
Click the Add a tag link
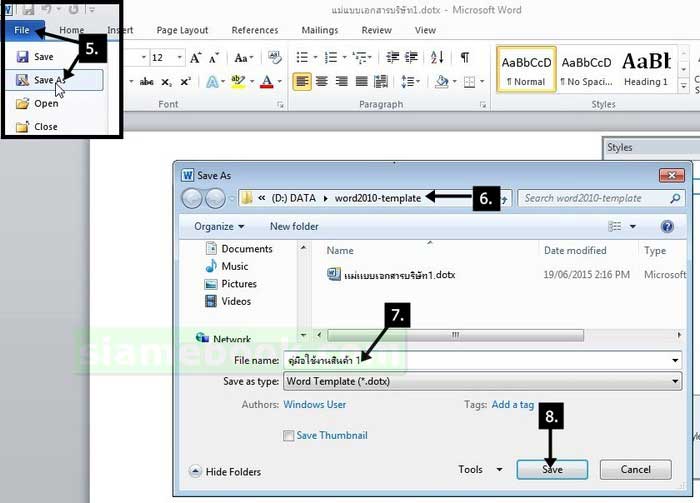512,405
